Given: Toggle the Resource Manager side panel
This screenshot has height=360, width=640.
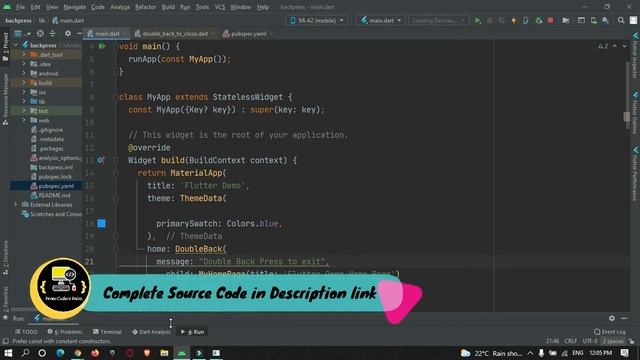Looking at the screenshot, I should [x=5, y=99].
